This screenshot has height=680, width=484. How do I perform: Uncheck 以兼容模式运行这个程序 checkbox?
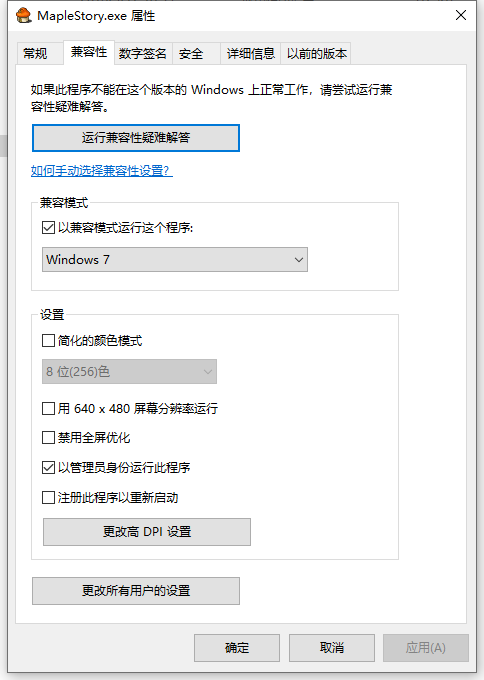tap(48, 227)
